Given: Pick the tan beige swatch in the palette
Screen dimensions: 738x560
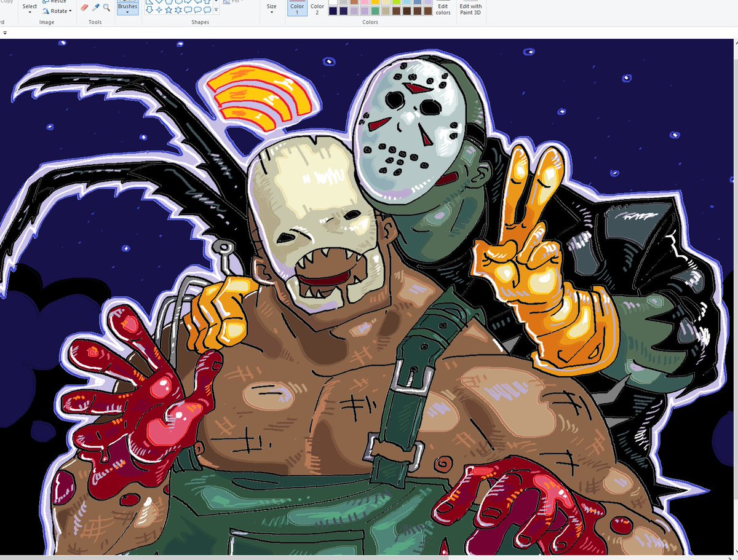Looking at the screenshot, I should coord(386,11).
